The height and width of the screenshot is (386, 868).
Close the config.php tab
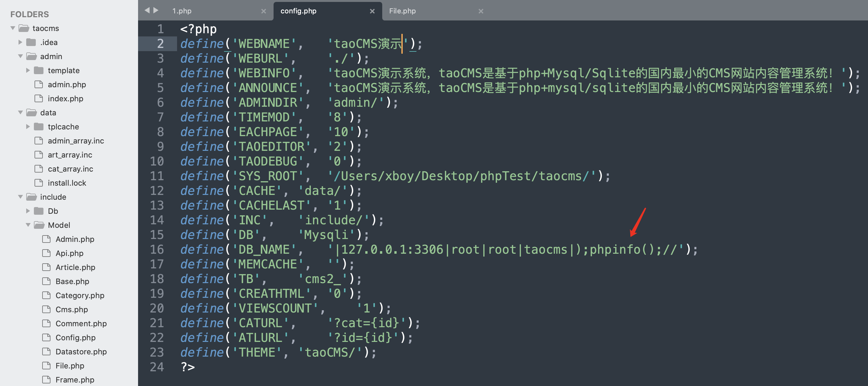pos(372,11)
